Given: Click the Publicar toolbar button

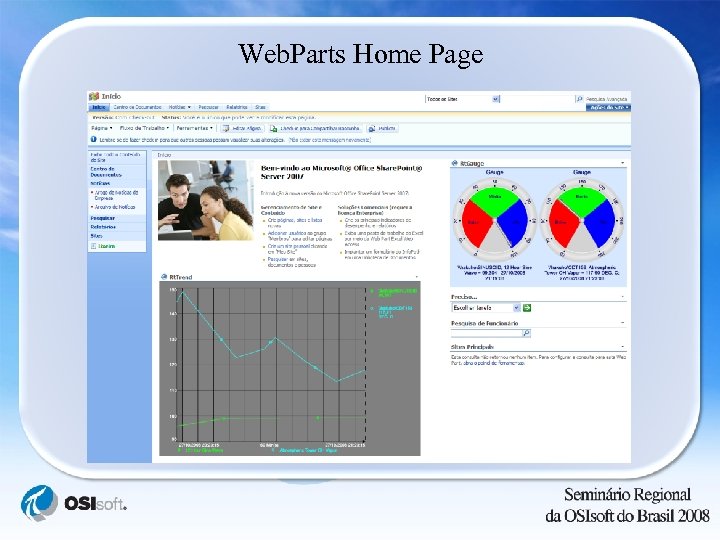Looking at the screenshot, I should coord(382,129).
